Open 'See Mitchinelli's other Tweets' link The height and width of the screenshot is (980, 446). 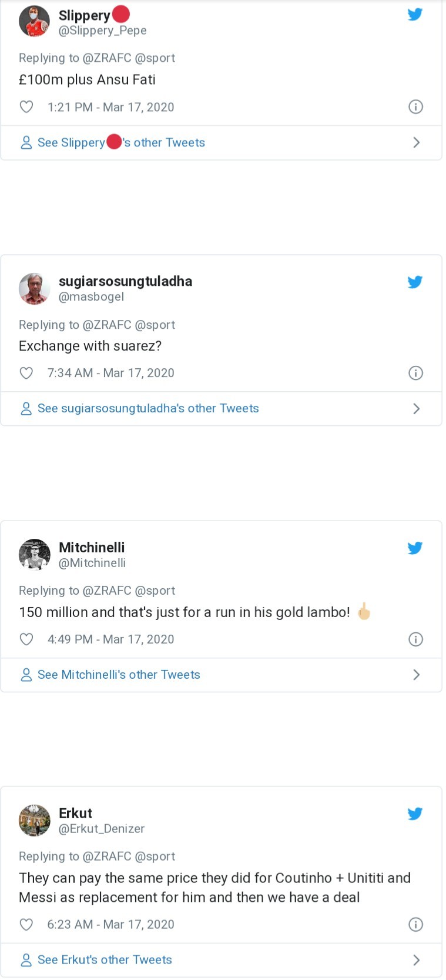click(x=119, y=675)
